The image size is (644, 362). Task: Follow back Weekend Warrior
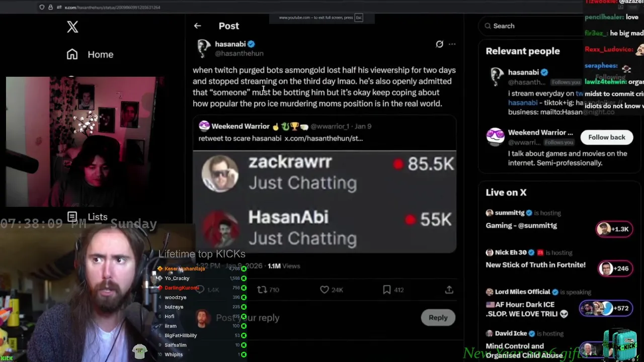click(x=606, y=137)
